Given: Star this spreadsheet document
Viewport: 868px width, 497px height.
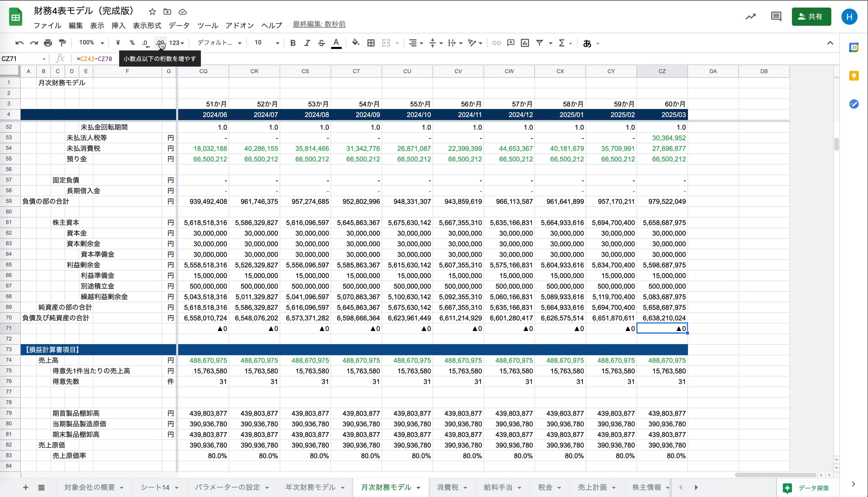Looking at the screenshot, I should [x=152, y=12].
